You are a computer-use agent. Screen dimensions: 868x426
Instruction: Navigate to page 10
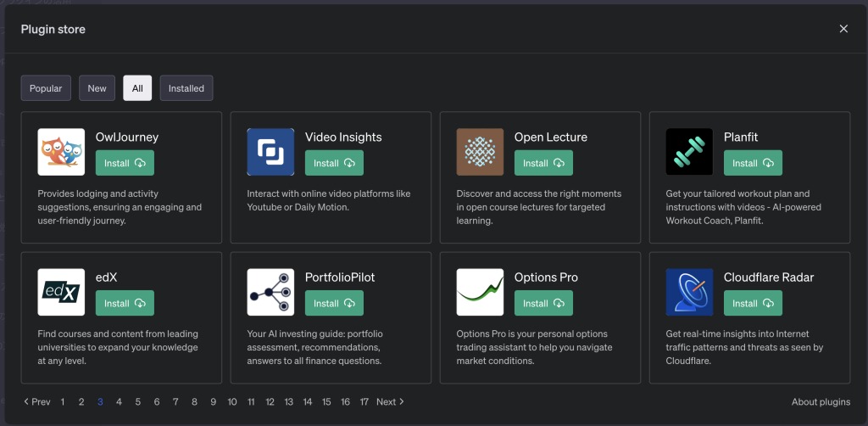pos(232,401)
